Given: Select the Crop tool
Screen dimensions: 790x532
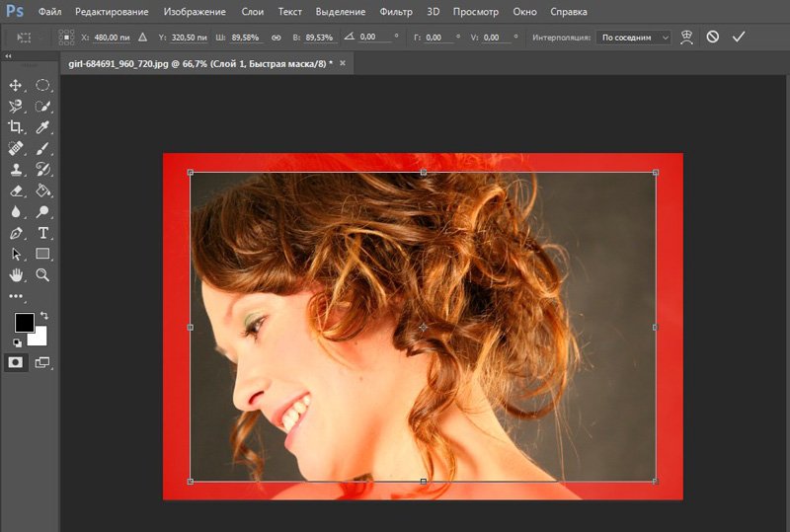Looking at the screenshot, I should click(16, 127).
